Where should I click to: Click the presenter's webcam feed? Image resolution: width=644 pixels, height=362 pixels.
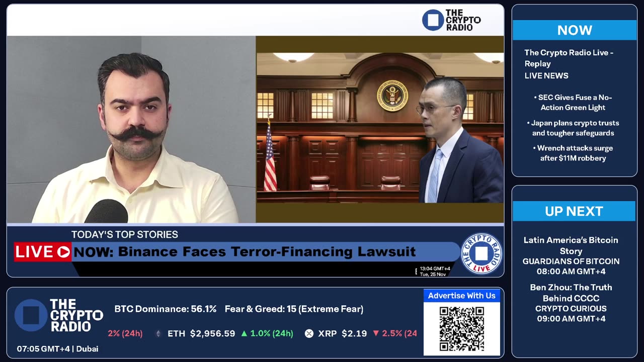[x=131, y=129]
